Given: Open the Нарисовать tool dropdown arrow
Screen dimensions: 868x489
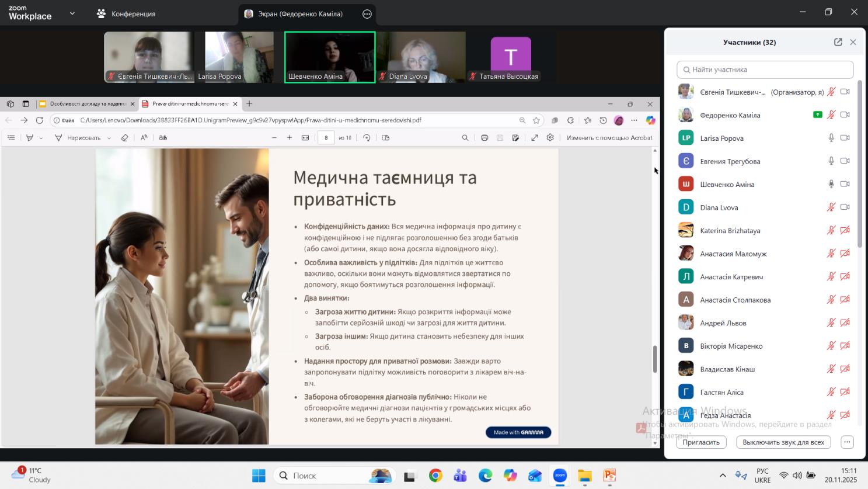Looking at the screenshot, I should click(x=109, y=138).
